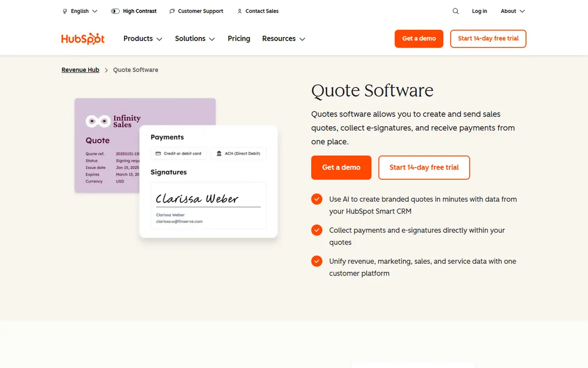Click the 'Issue date' row label
Viewport: 588px width, 368px height.
pos(95,167)
